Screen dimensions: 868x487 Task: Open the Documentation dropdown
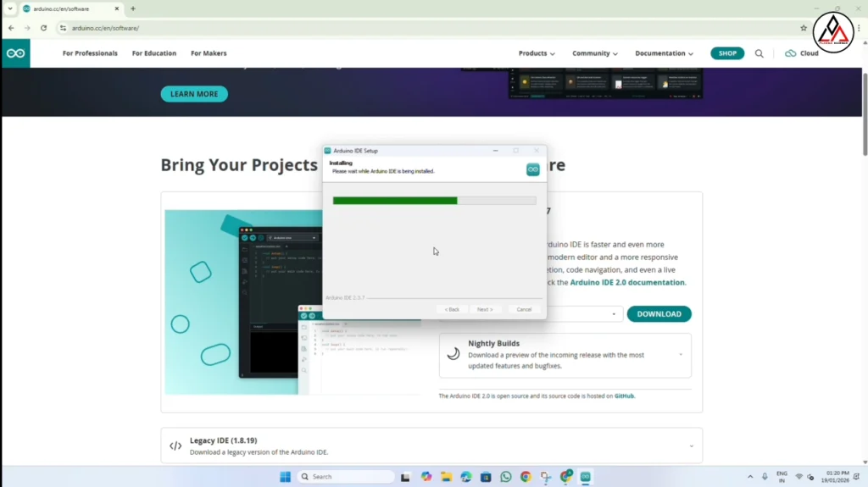coord(664,53)
